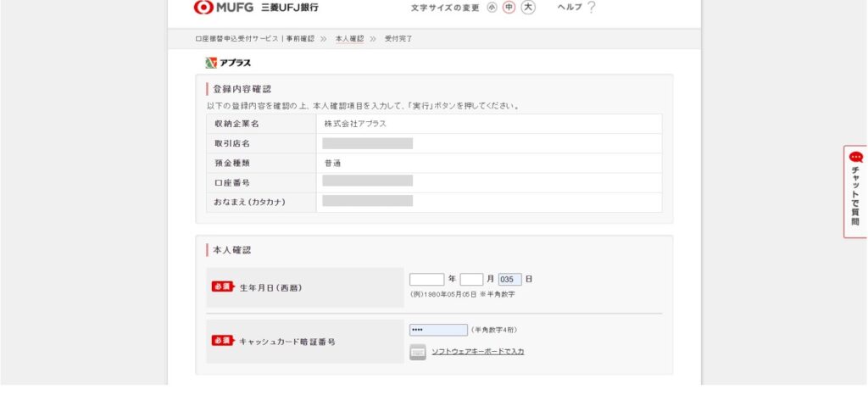The width and height of the screenshot is (868, 395).
Task: Click the 登録内容確認 section heading
Action: (x=242, y=89)
